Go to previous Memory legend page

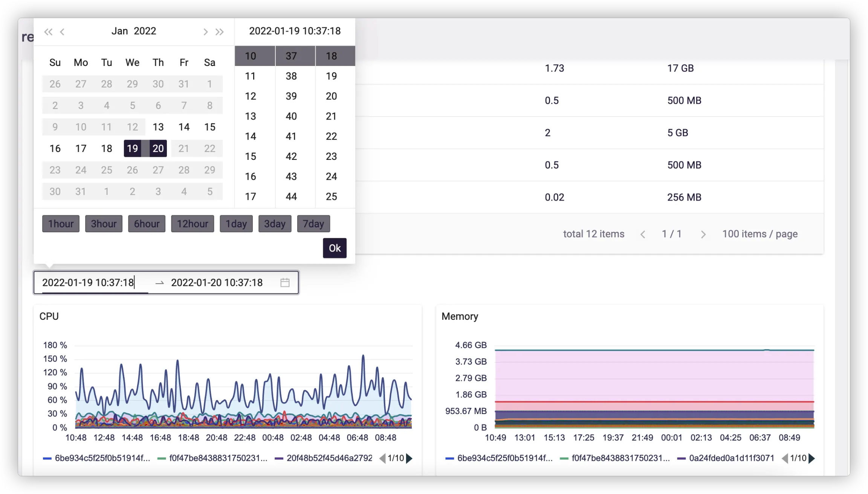tap(785, 459)
